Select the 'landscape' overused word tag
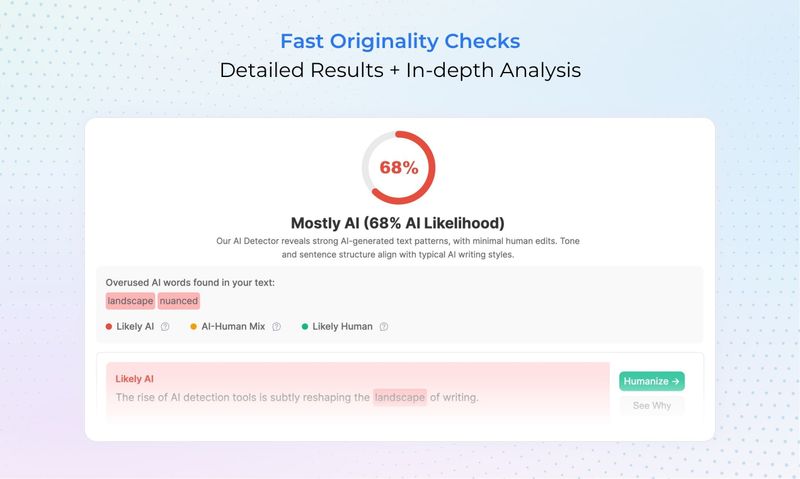Screen dimensions: 800x479 click(130, 301)
